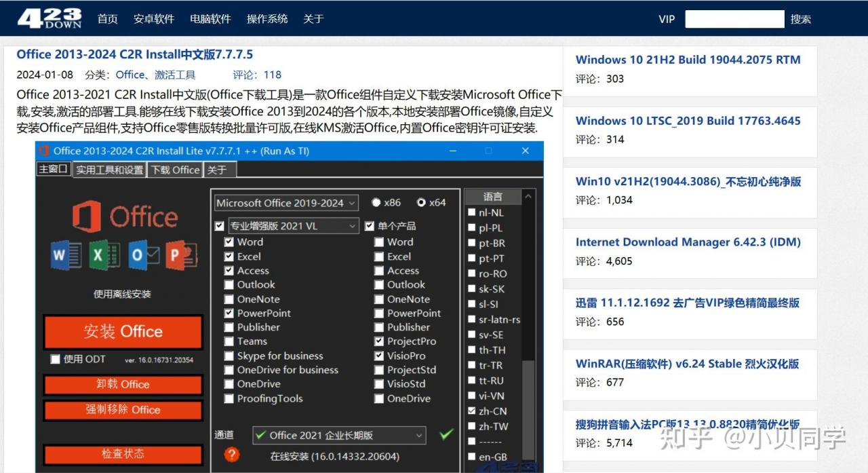This screenshot has width=868, height=473.
Task: Open the Internet Download Manager 6.42.3 link
Action: tap(688, 242)
